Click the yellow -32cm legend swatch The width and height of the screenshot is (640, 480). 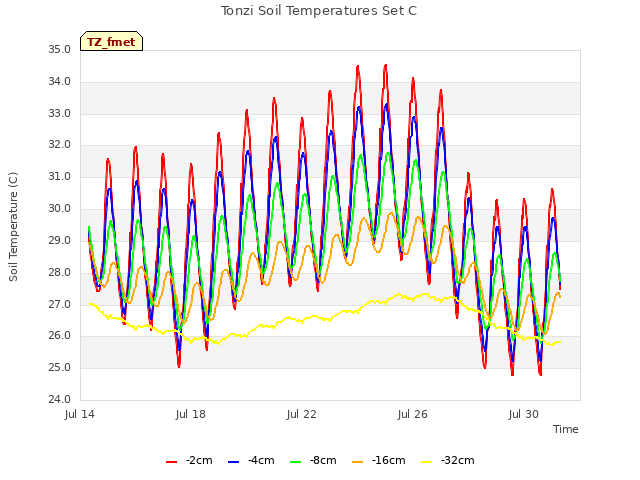pyautogui.click(x=427, y=462)
